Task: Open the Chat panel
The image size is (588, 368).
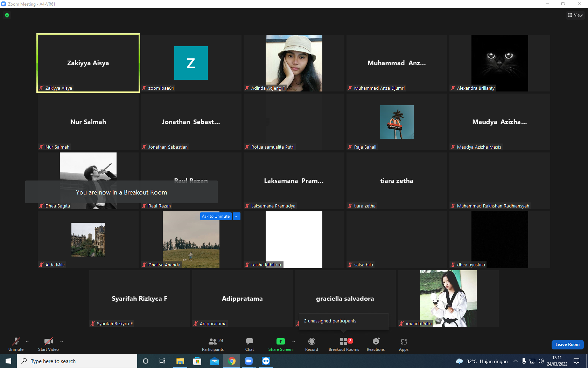Action: click(250, 344)
